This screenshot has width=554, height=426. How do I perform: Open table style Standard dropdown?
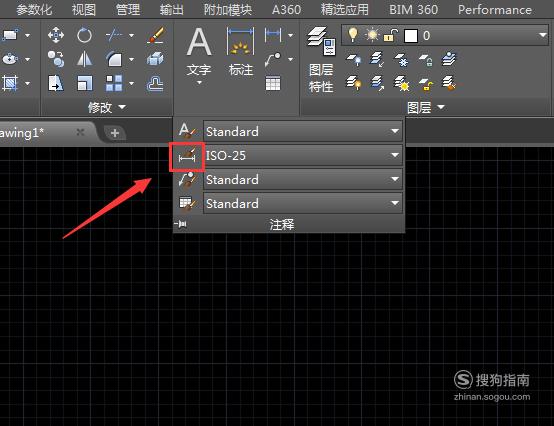coord(303,203)
